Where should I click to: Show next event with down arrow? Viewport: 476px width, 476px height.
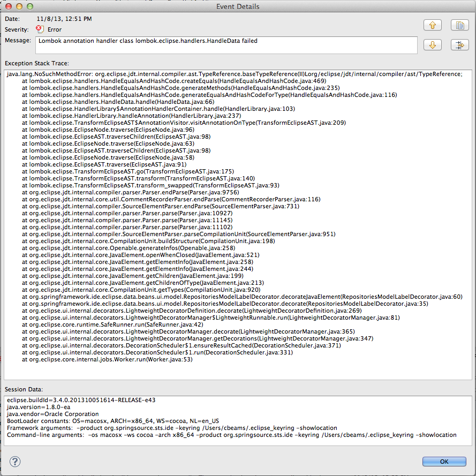point(432,45)
